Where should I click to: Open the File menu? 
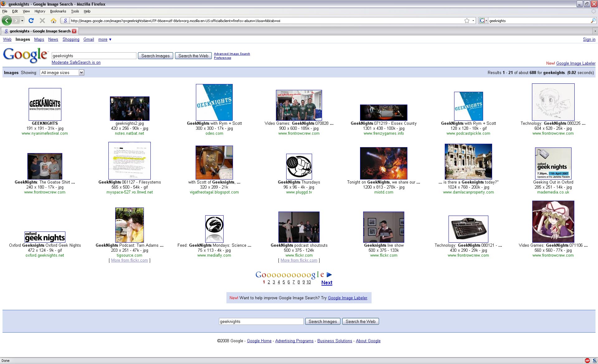5,11
